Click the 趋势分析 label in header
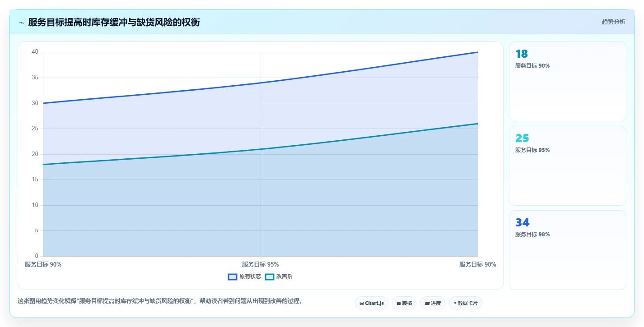The image size is (644, 327). click(x=613, y=22)
